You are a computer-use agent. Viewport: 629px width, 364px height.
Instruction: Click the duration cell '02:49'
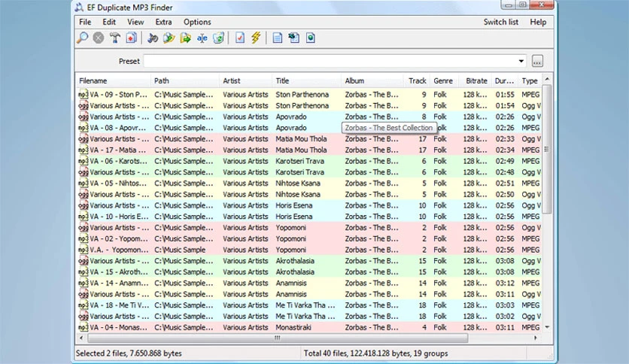(x=505, y=161)
